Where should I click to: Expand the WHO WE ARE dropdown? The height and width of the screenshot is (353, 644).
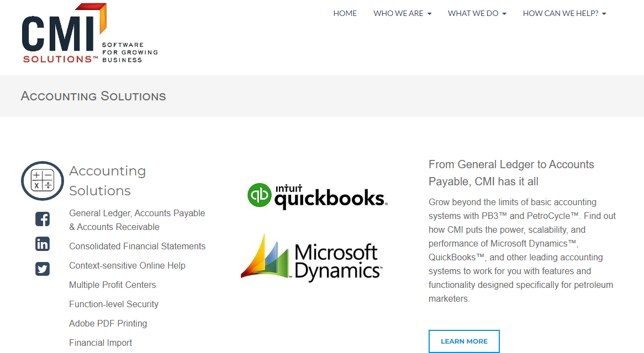(x=402, y=13)
